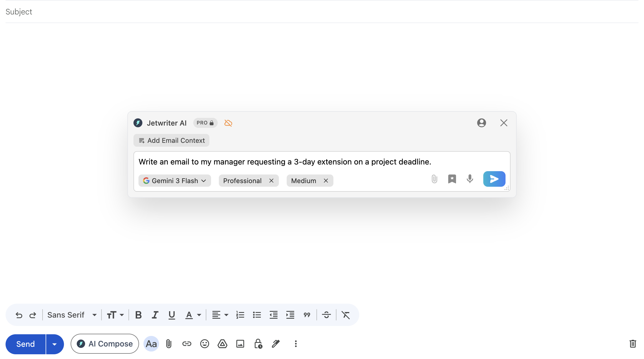Redo the last edit
644x359 pixels.
pyautogui.click(x=33, y=315)
